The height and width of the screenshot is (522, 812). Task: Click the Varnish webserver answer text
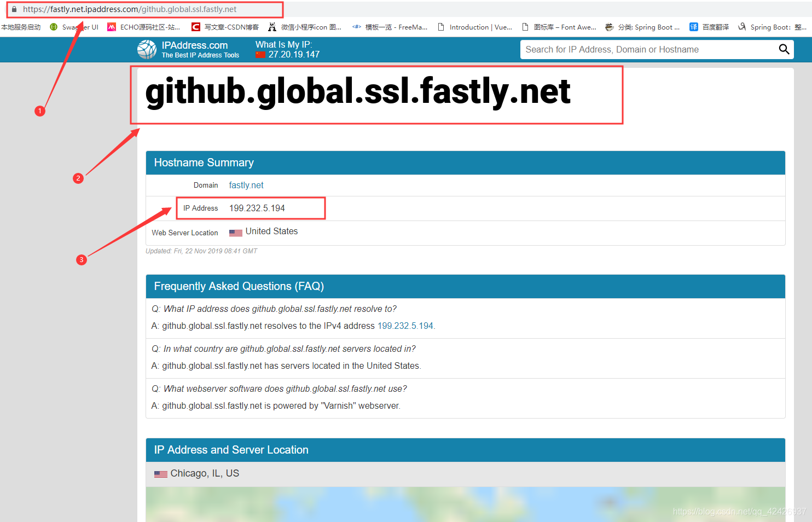coord(276,406)
